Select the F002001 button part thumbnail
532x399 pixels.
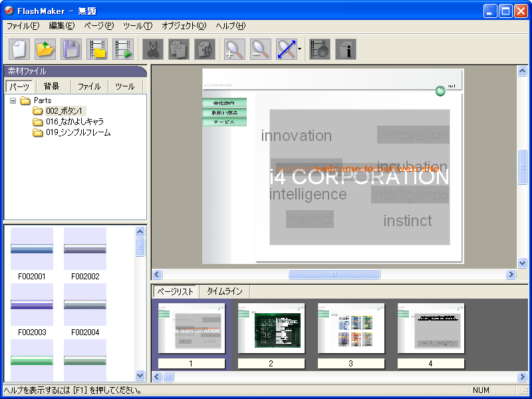[x=32, y=249]
